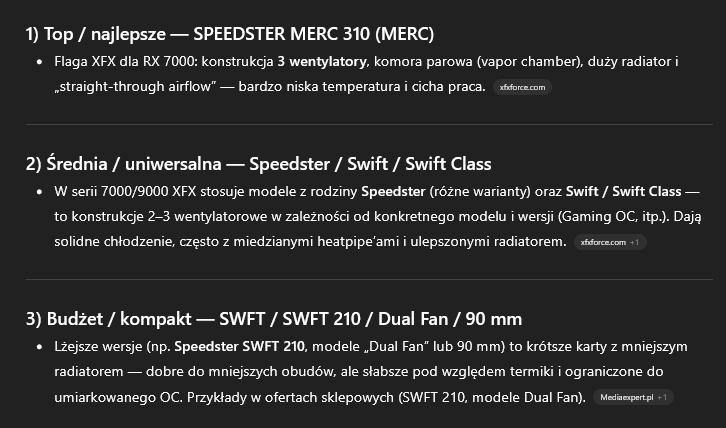Click the bullet point before "Flaga XFX"
Viewport: 726px width, 428px height.
(x=38, y=62)
